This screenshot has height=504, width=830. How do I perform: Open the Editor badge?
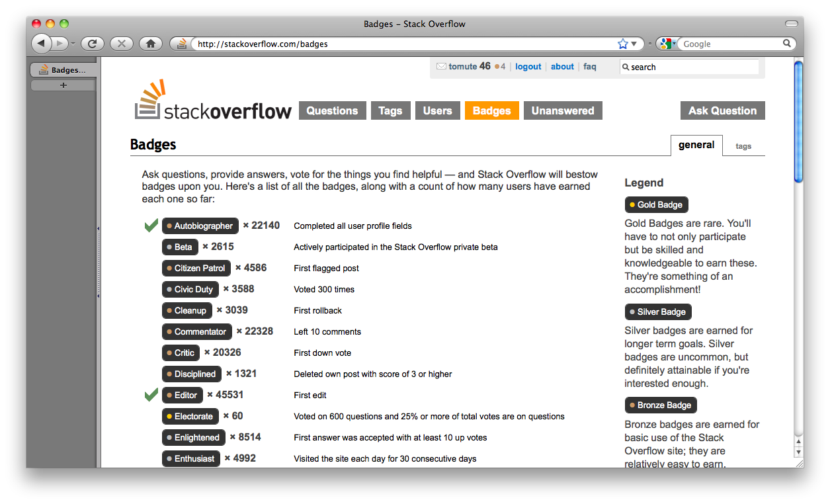182,395
